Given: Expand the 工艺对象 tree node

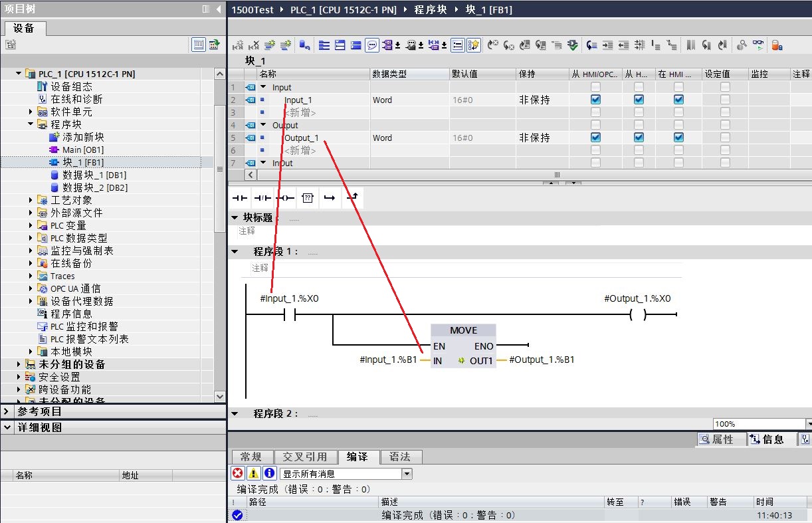Looking at the screenshot, I should pos(31,200).
